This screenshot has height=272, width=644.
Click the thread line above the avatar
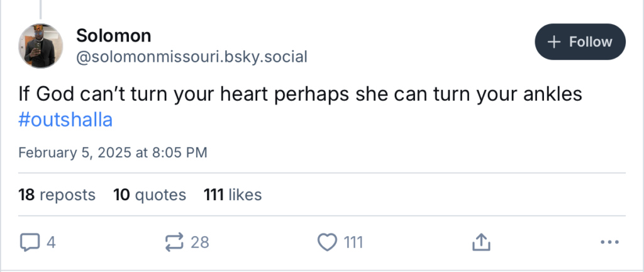click(42, 9)
